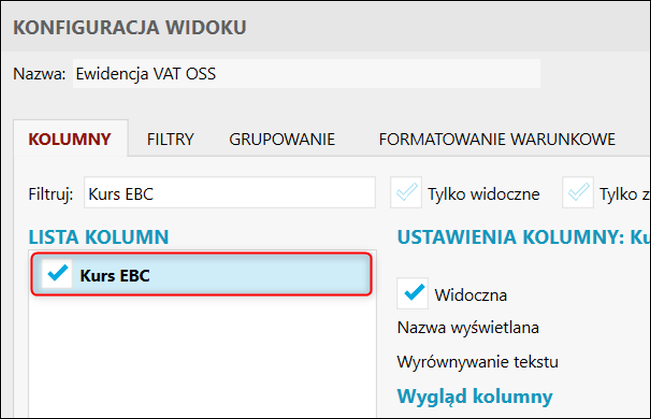Click the Filtruj: label before filter box

pyautogui.click(x=51, y=194)
